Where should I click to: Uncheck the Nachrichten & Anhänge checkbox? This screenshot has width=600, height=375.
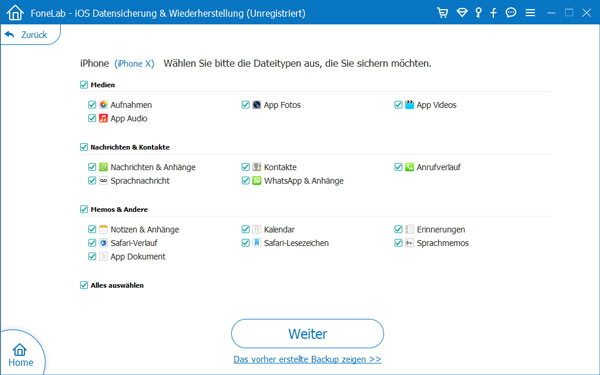pyautogui.click(x=92, y=167)
